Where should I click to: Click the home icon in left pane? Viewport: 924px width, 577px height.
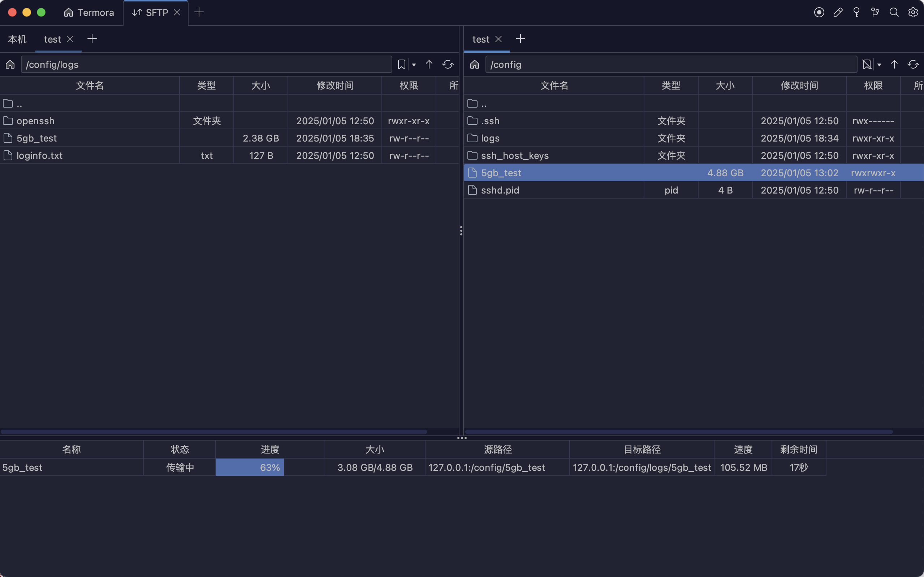pyautogui.click(x=10, y=65)
